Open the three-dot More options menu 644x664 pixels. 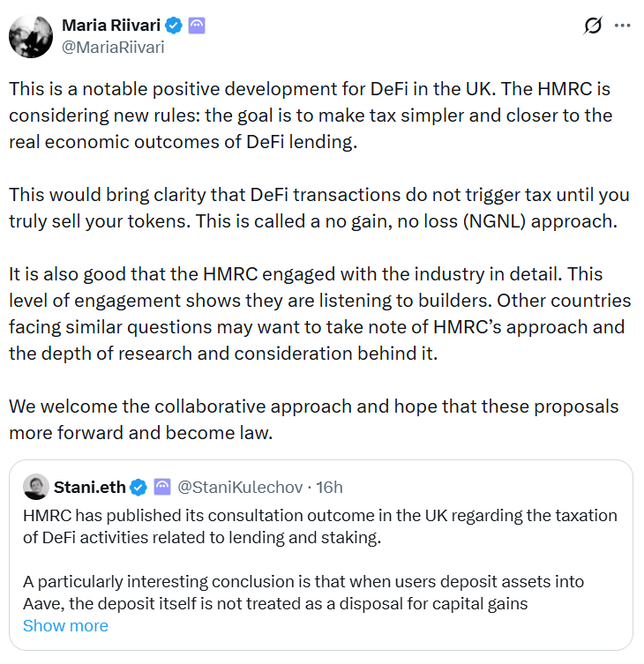622,26
